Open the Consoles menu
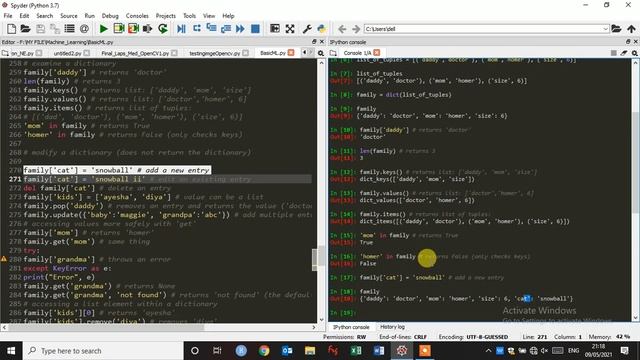 137,16
